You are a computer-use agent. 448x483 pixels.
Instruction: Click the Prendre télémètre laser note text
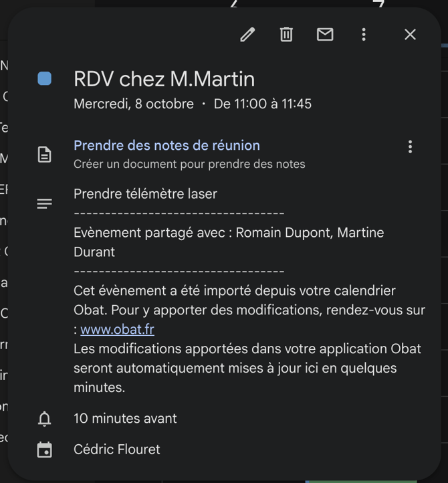click(x=145, y=194)
